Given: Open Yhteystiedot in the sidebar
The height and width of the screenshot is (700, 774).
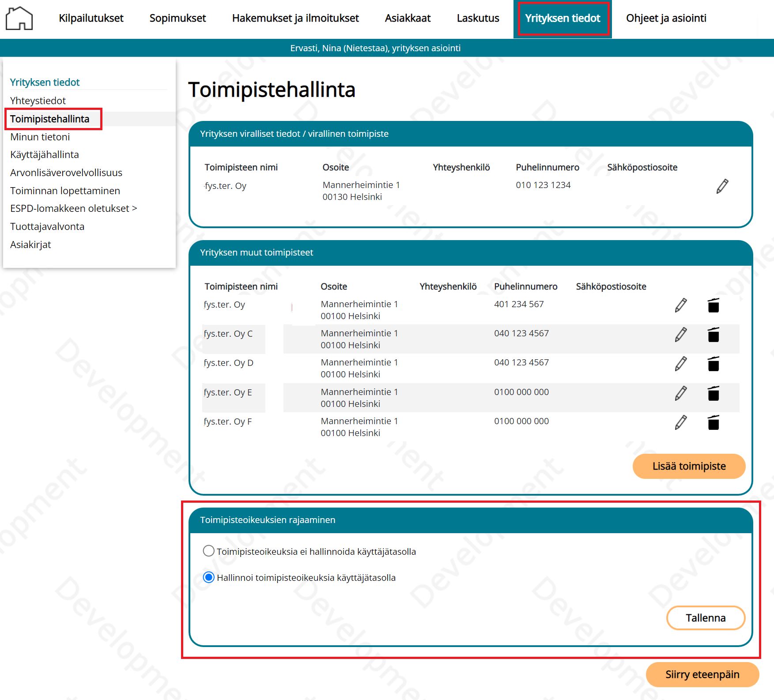Looking at the screenshot, I should [38, 101].
